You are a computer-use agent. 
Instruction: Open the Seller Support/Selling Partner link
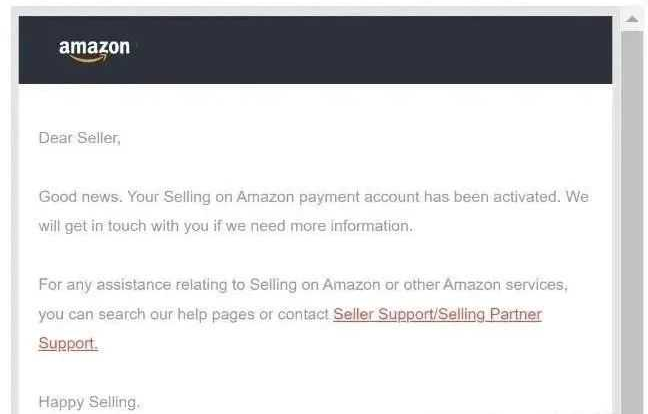437,314
